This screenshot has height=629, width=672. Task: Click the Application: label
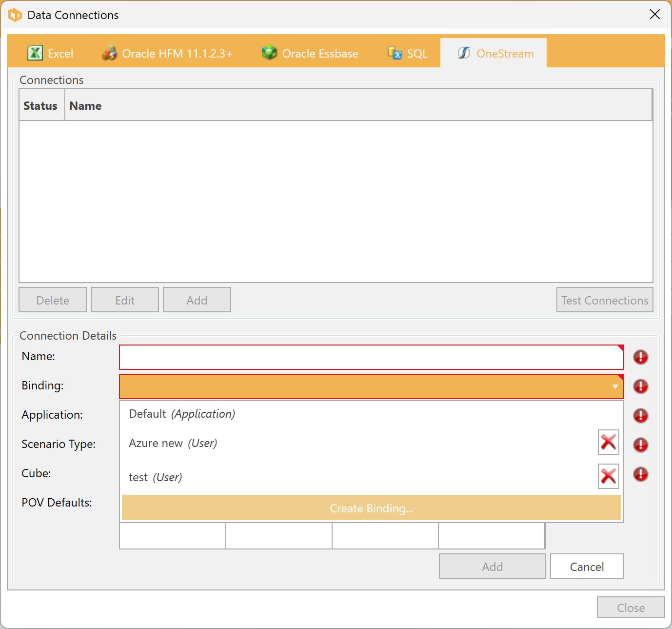[x=52, y=415]
